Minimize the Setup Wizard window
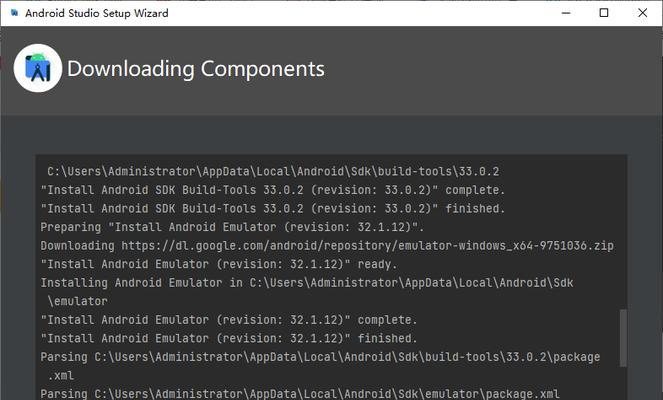Viewport: 663px width, 400px height. point(566,13)
